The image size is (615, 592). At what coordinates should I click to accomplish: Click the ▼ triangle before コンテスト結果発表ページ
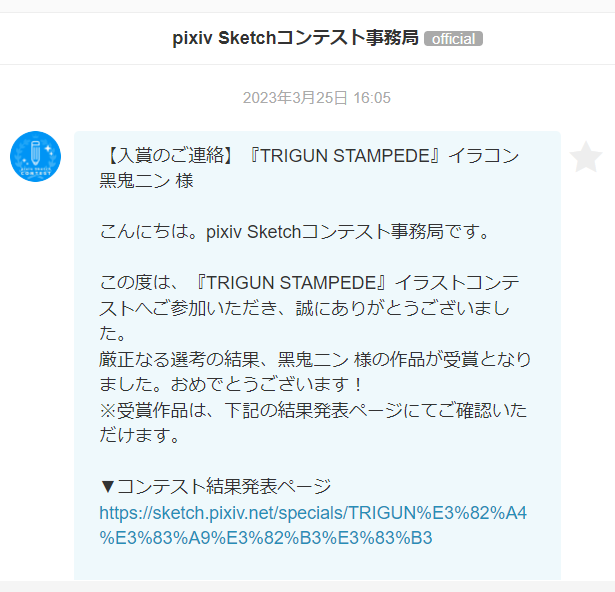(x=107, y=487)
